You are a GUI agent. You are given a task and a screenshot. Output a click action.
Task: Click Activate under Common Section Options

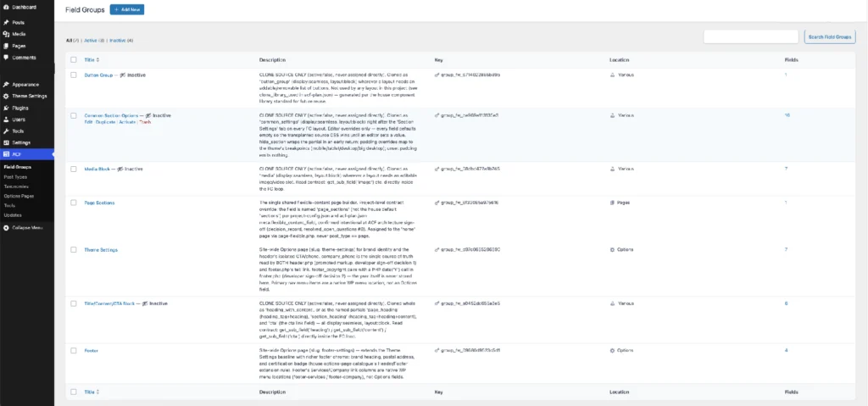click(x=127, y=122)
